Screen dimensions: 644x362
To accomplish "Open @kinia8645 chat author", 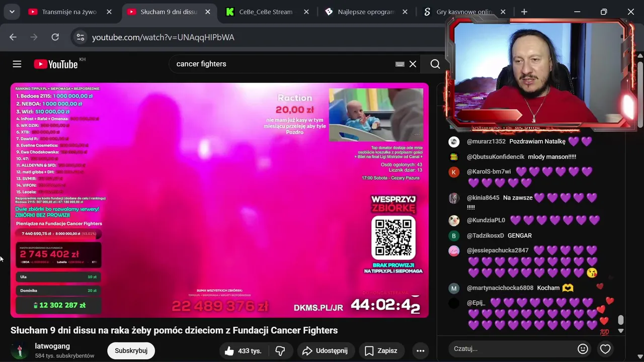I will [483, 198].
